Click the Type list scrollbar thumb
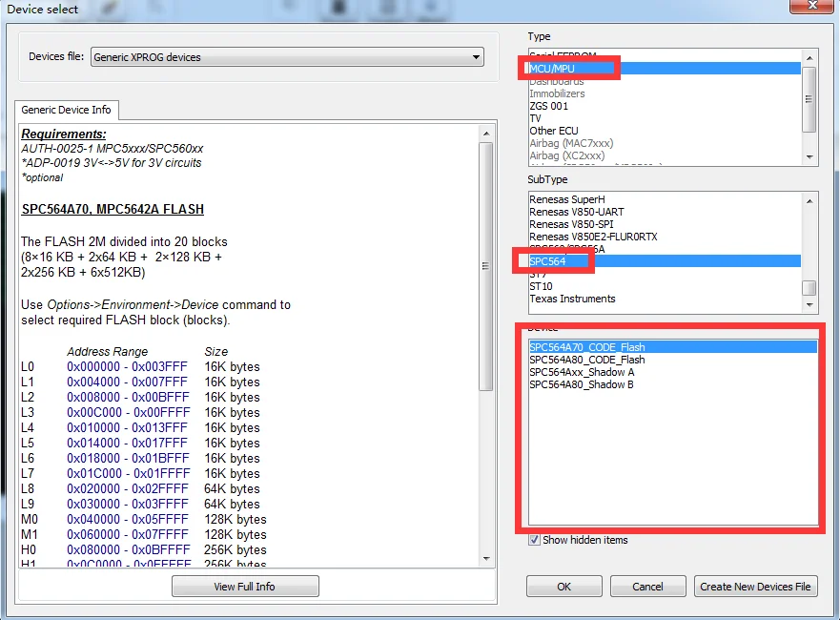Viewport: 840px width, 620px height. click(809, 99)
